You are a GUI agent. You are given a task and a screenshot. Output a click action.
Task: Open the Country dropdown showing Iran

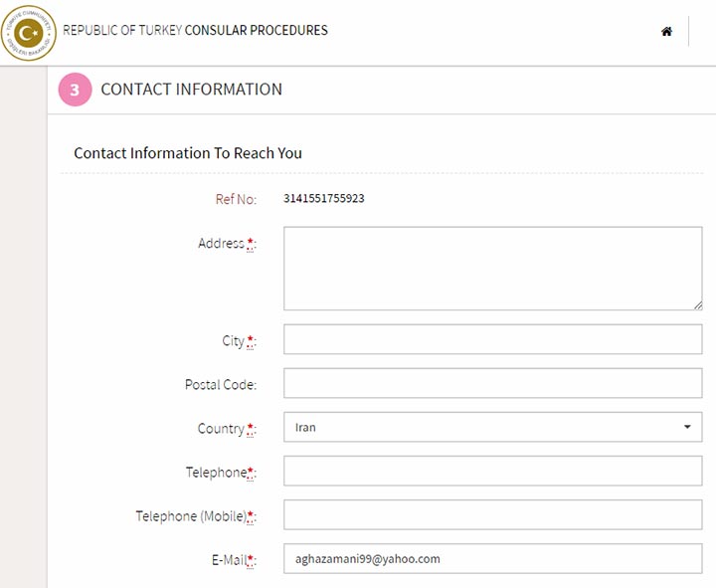tap(492, 427)
